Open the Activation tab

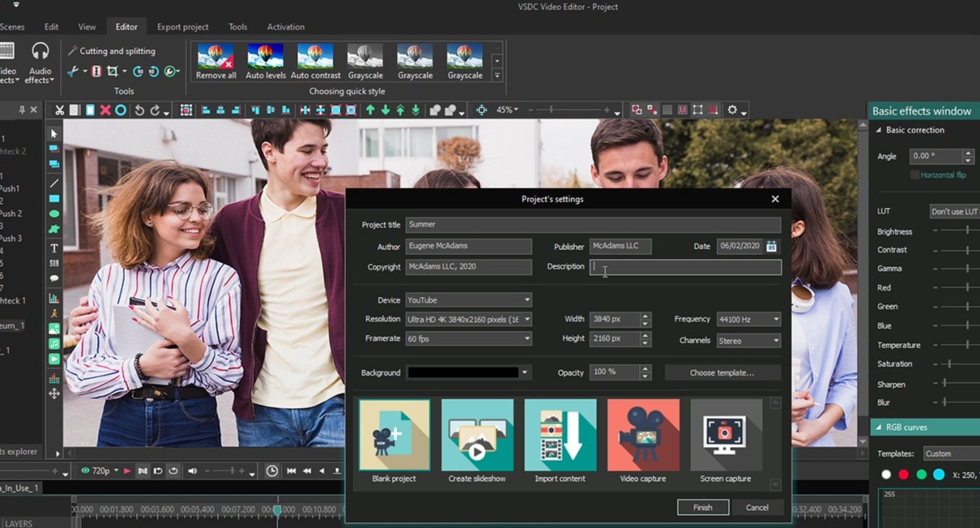pos(286,27)
